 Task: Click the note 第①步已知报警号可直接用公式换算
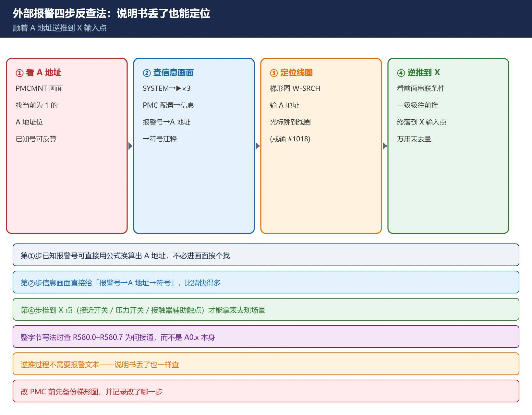tap(266, 255)
